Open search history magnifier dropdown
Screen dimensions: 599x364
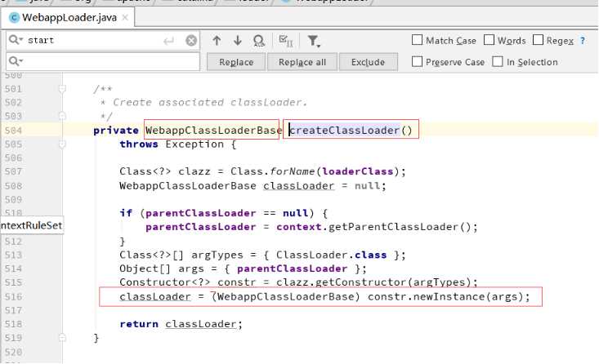(x=16, y=40)
